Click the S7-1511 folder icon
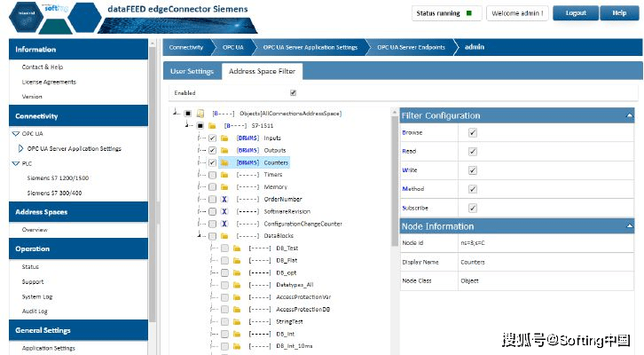Screen dimensions: 644x355 tap(212, 126)
